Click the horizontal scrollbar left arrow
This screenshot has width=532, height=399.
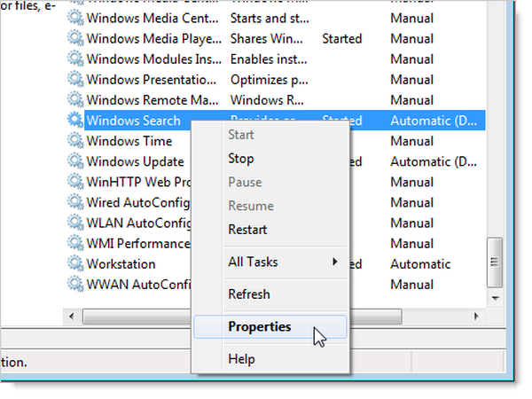[73, 317]
